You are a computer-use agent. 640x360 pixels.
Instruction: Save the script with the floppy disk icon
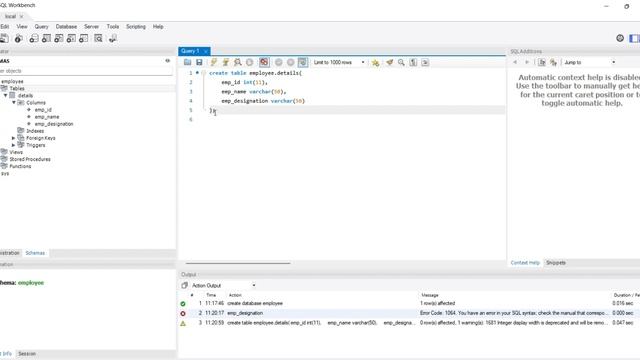tap(199, 62)
